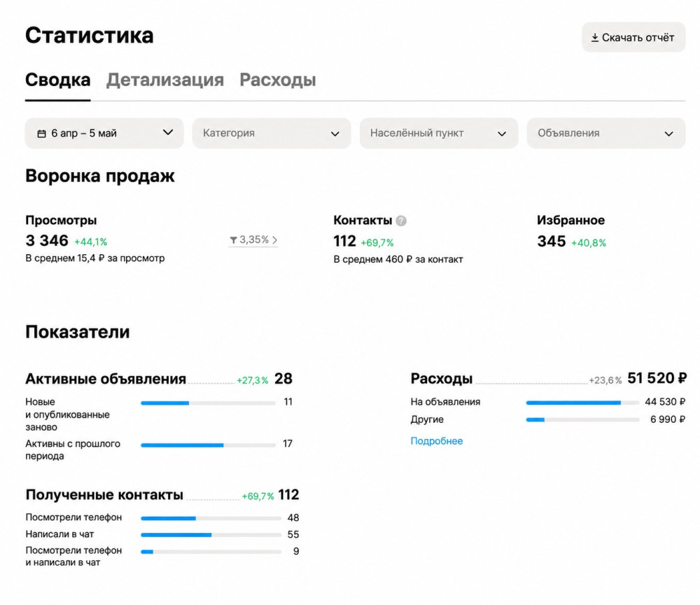Click the value 17 for Активны с прошлого периода
This screenshot has height=605, width=700.
point(288,444)
